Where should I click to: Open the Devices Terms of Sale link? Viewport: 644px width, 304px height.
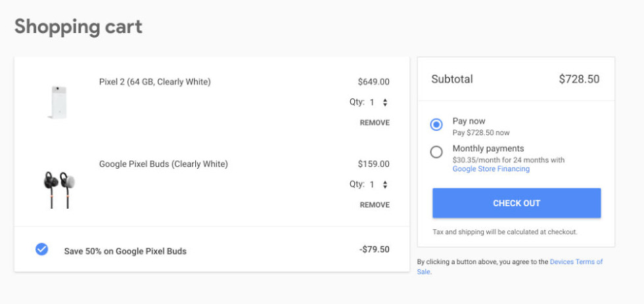[x=576, y=261]
